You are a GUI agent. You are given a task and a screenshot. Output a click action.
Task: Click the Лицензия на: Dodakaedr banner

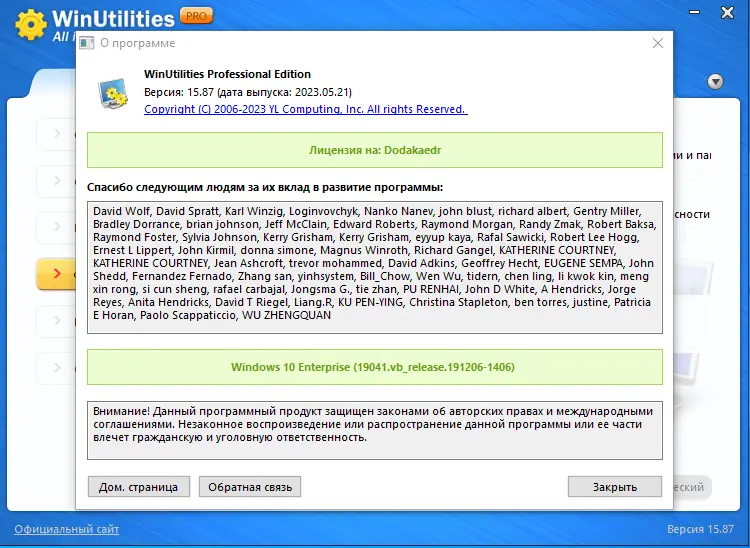point(375,150)
